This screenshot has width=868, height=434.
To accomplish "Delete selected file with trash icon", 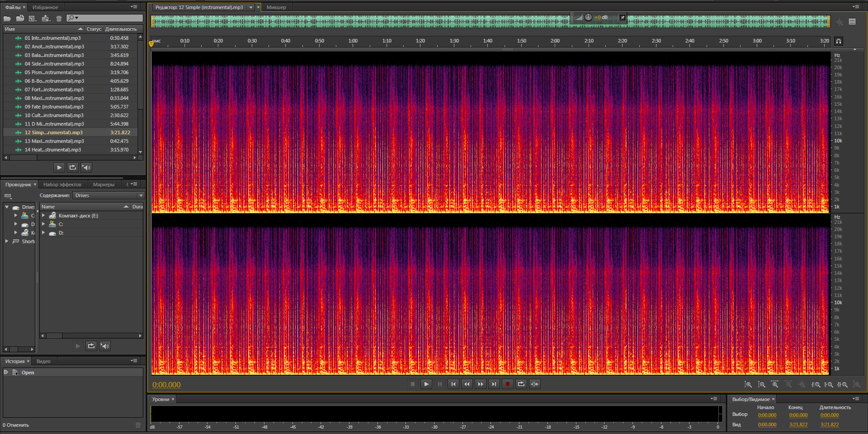I will click(x=59, y=19).
